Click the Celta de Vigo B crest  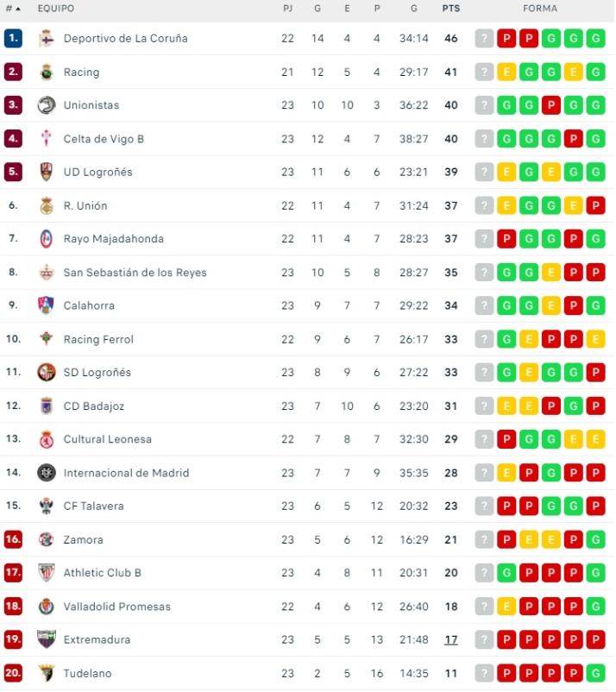tap(47, 139)
